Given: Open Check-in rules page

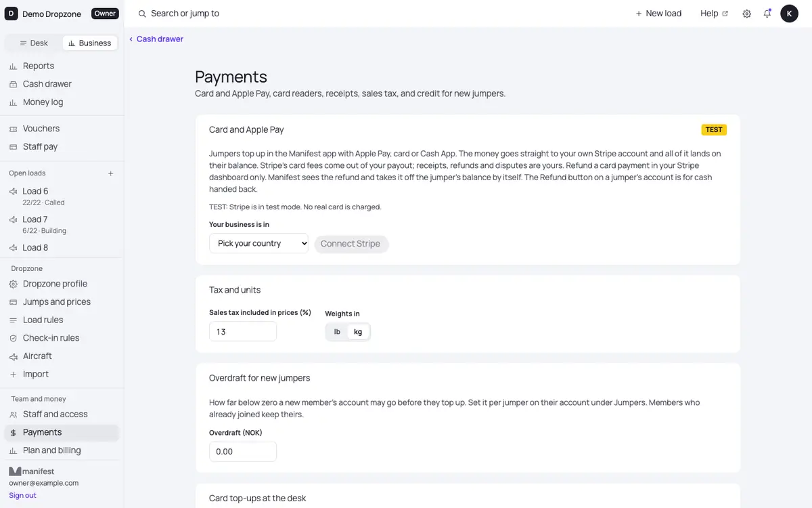Looking at the screenshot, I should point(62,338).
